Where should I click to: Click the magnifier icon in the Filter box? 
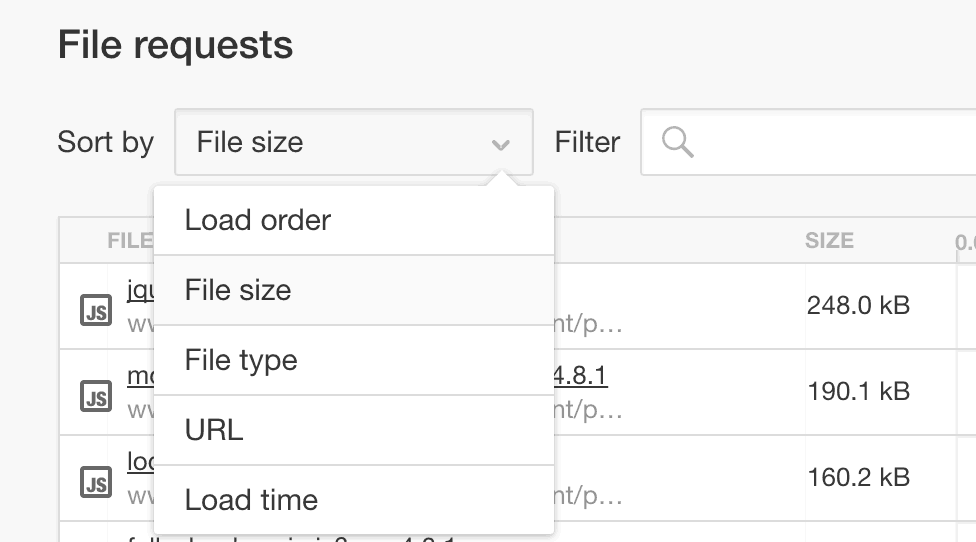tap(677, 142)
